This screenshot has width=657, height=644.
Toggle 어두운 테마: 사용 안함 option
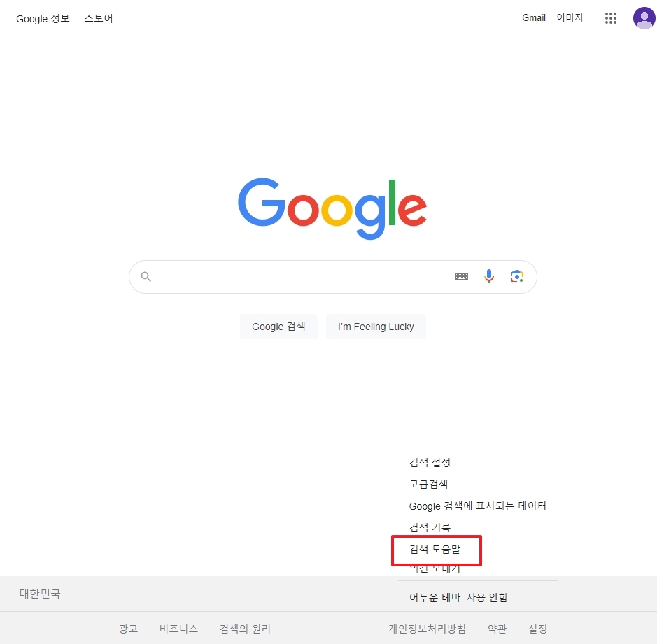click(x=458, y=597)
